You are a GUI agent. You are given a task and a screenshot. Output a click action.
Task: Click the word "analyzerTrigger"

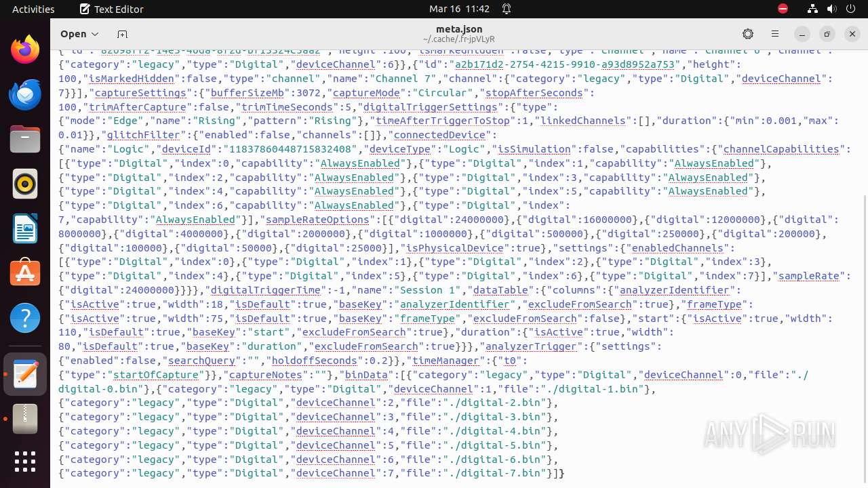[531, 346]
